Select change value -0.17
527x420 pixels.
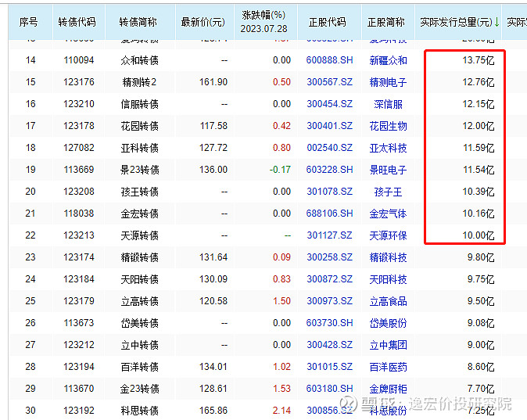point(280,170)
